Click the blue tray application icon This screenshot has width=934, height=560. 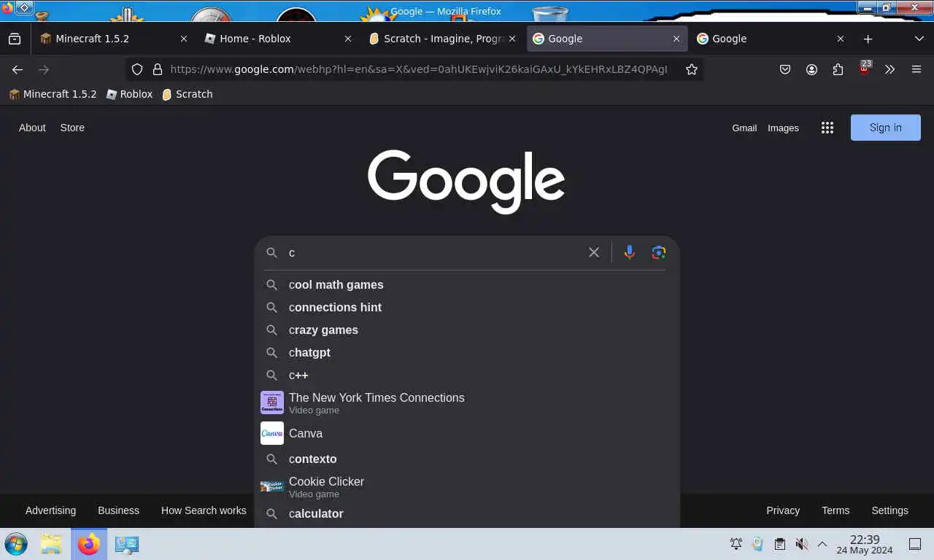758,544
